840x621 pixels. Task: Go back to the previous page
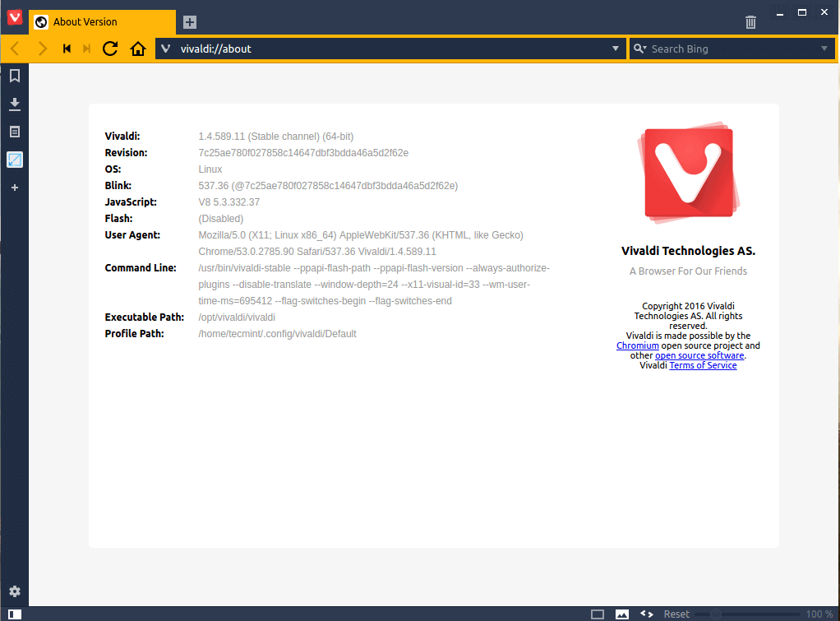click(x=15, y=49)
